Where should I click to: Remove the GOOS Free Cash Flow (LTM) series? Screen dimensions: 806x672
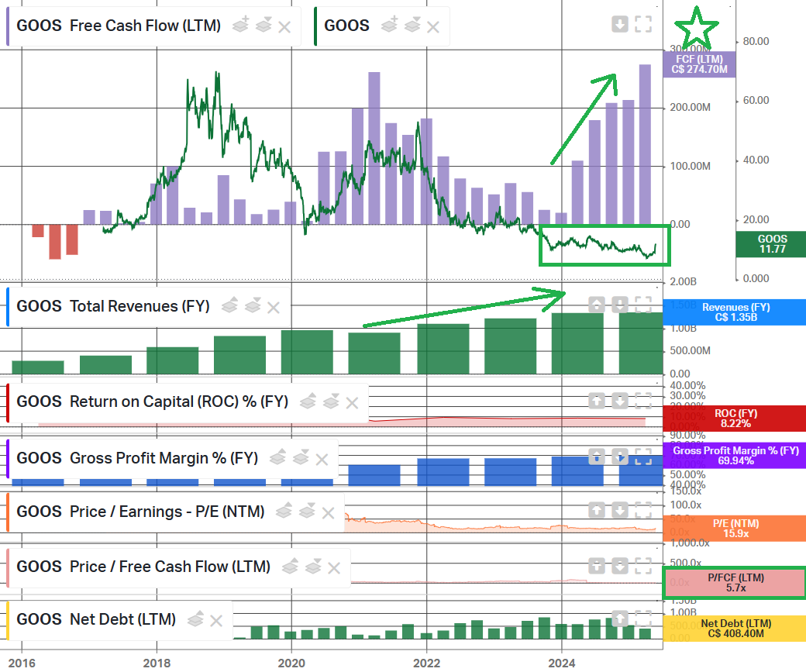tap(284, 26)
